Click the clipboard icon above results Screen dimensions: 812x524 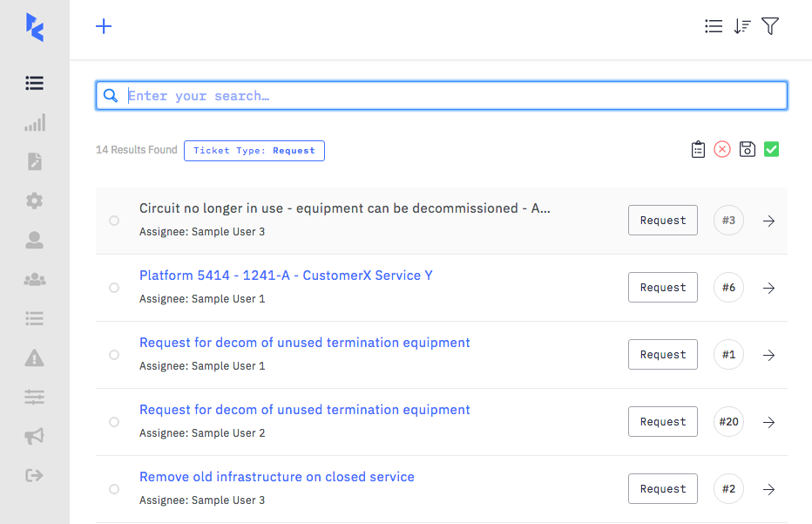(x=698, y=150)
